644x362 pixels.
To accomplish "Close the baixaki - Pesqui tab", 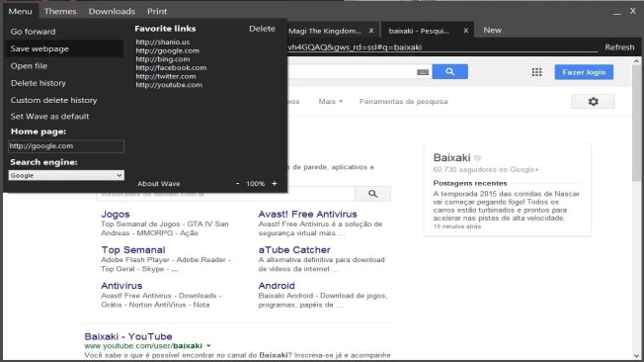I will coord(466,31).
